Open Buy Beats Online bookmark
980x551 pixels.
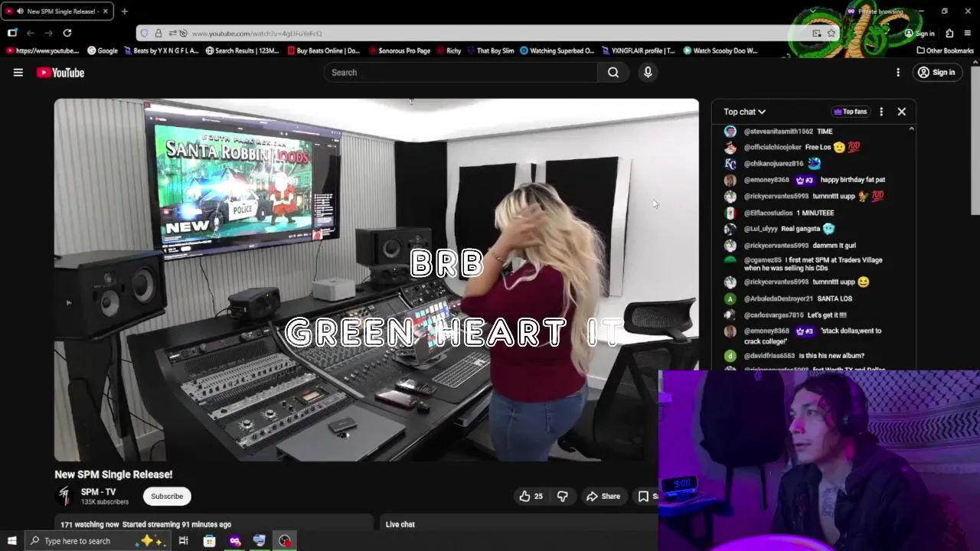324,51
